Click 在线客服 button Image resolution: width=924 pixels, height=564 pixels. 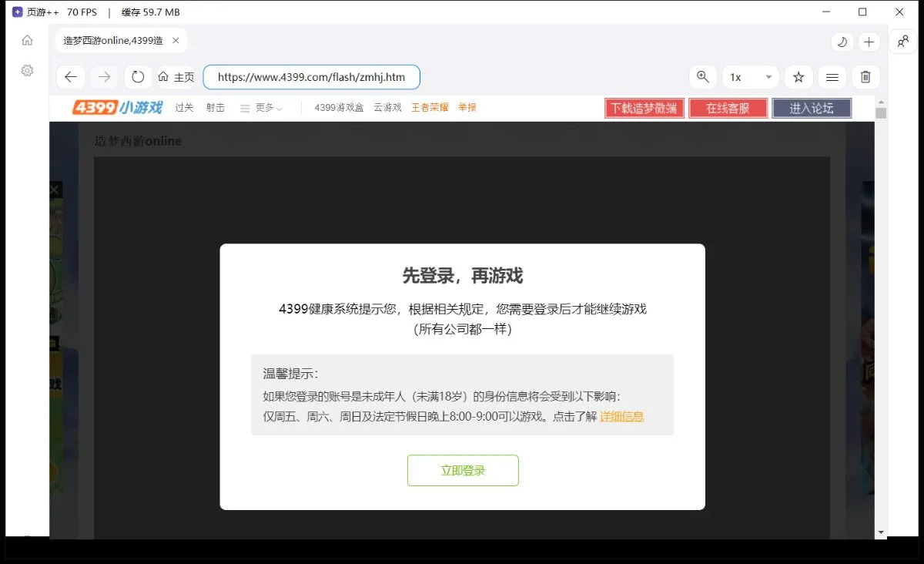pyautogui.click(x=728, y=109)
